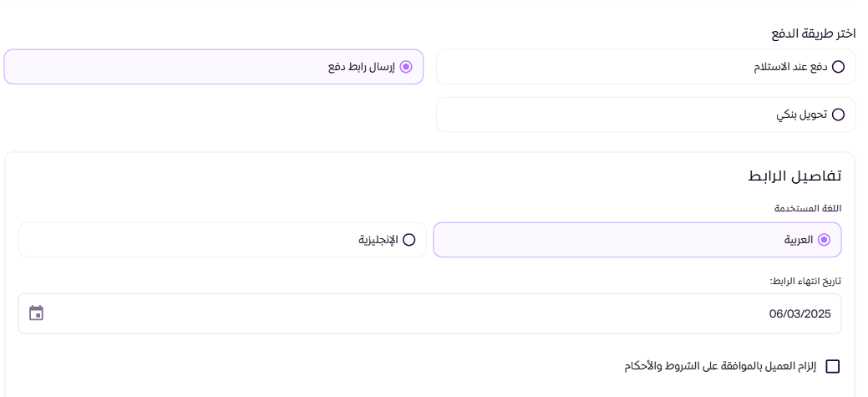Click the 'الإنجليزية' option label text

(378, 241)
